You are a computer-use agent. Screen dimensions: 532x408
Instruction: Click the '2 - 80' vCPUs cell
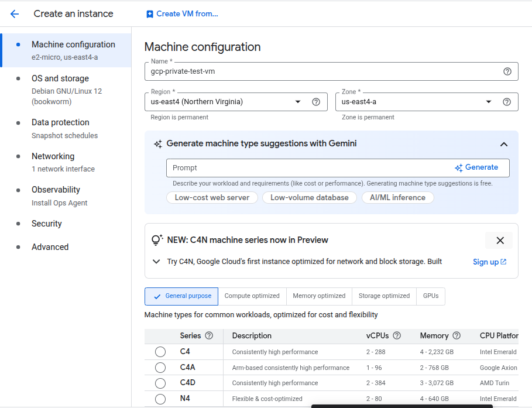coord(374,399)
